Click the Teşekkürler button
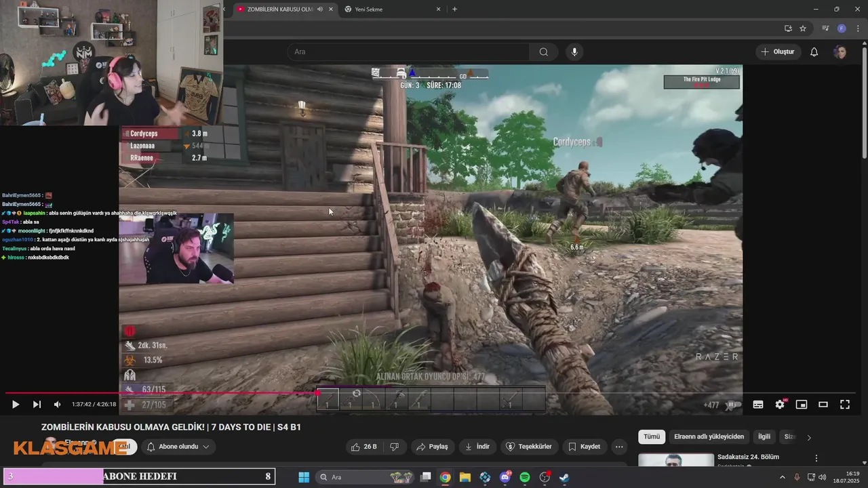Viewport: 868px width, 488px height. [530, 447]
